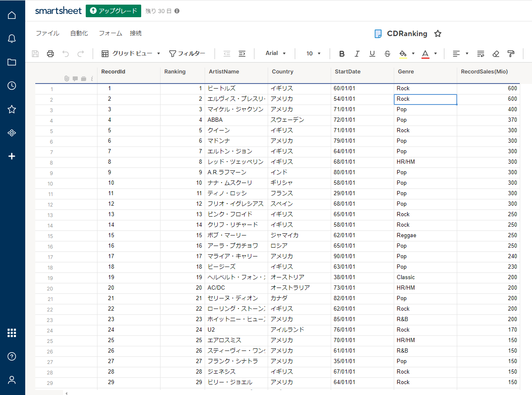This screenshot has height=395, width=532.
Task: Open the Arial font dropdown
Action: [276, 53]
